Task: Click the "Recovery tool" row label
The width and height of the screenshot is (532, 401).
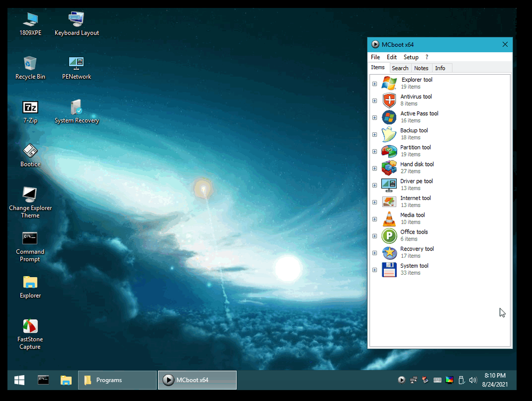Action: point(417,249)
